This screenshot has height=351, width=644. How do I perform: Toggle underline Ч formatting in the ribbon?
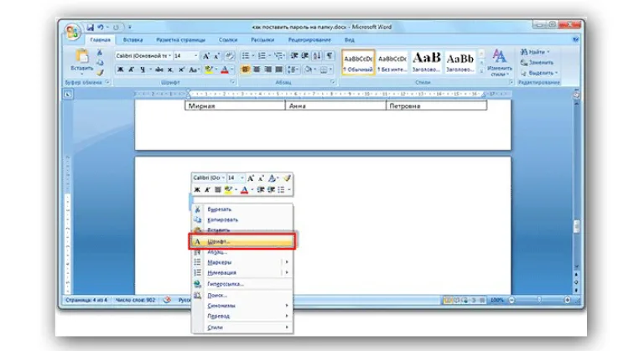pos(143,70)
